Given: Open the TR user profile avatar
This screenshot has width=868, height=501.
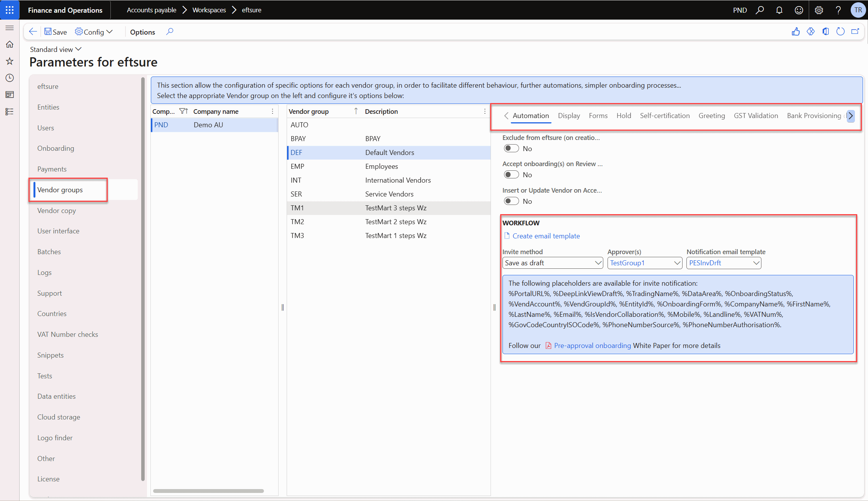Looking at the screenshot, I should click(858, 10).
